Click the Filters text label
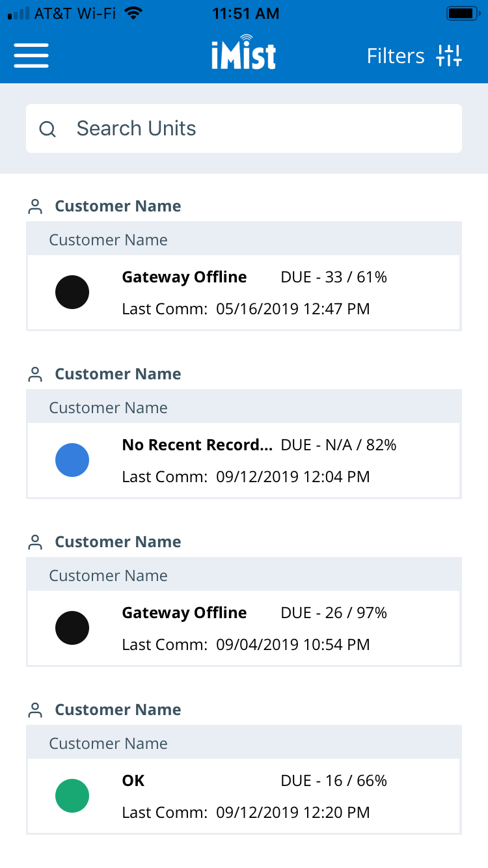 (x=396, y=56)
